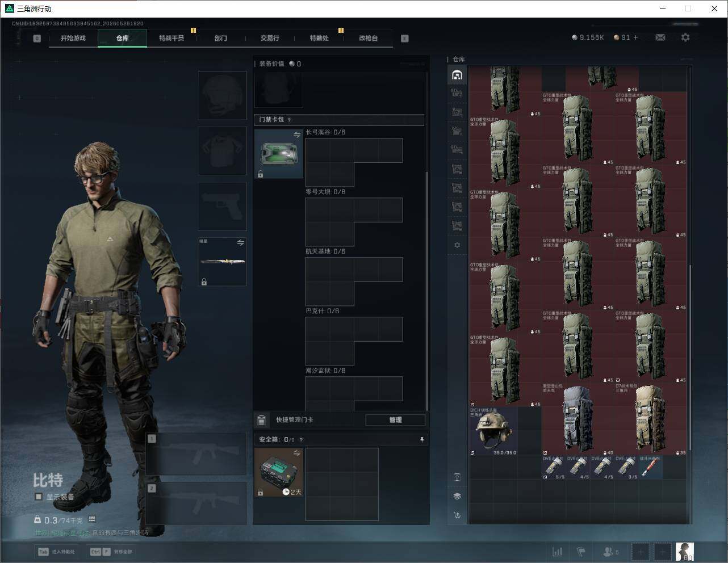Invite teammate in second plus slot
Screen dimensions: 728x563
[x=662, y=551]
